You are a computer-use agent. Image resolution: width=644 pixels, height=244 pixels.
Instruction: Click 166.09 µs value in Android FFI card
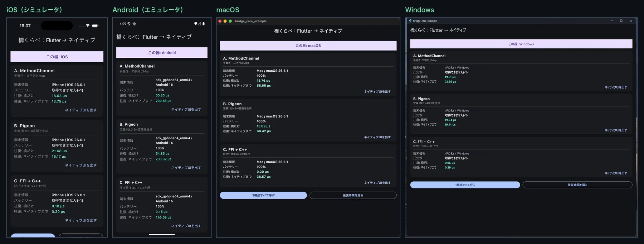(x=164, y=217)
